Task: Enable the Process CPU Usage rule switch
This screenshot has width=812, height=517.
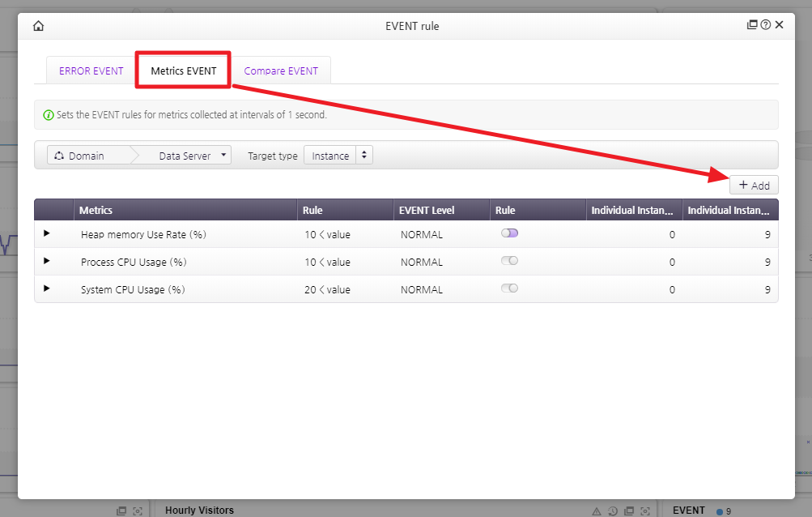Action: click(509, 261)
